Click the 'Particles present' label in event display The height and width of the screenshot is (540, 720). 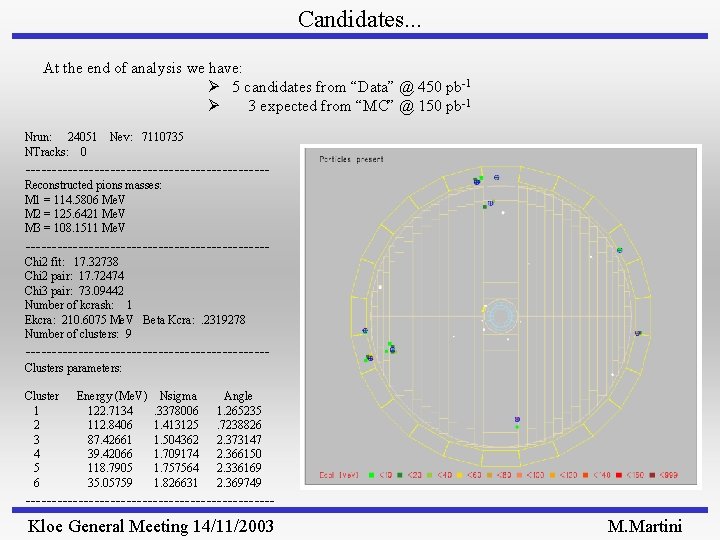tap(351, 159)
